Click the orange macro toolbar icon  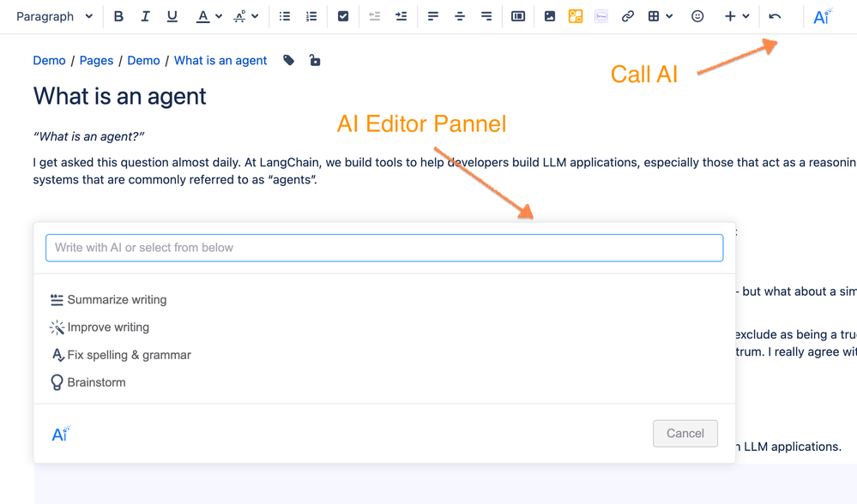tap(576, 16)
